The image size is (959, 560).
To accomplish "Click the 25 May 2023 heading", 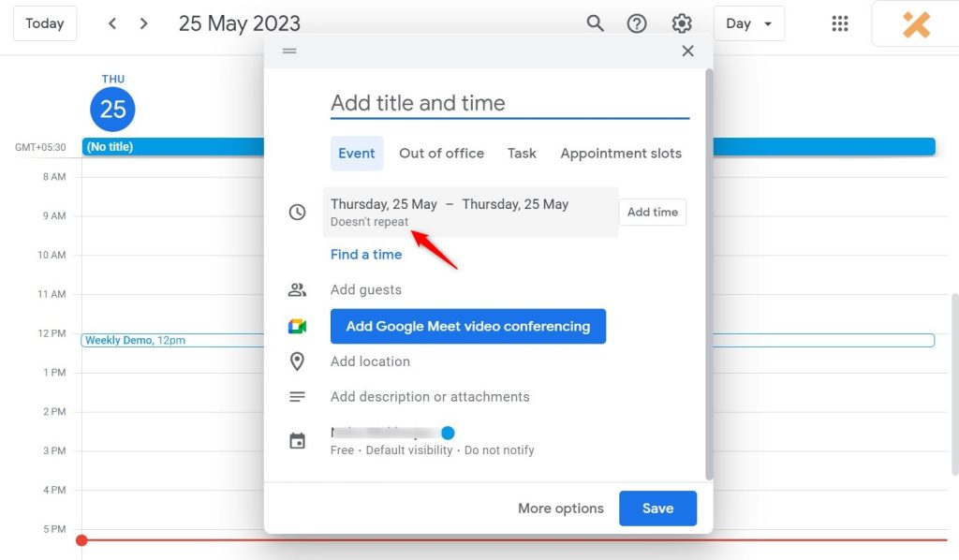I will (239, 23).
